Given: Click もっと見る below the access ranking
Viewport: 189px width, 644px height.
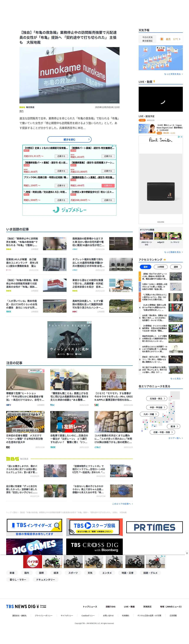Looking at the screenshot, I should 176,378.
